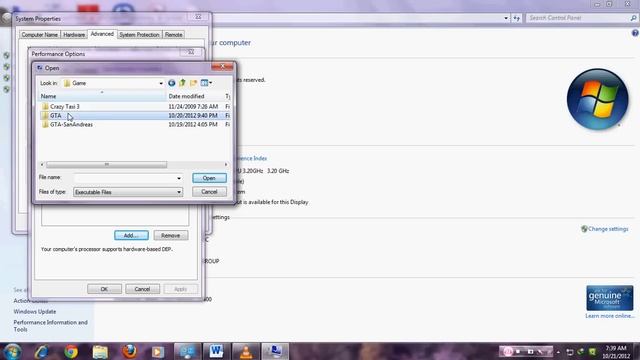Click Cancel in the Open dialog
The width and height of the screenshot is (640, 360).
click(209, 192)
